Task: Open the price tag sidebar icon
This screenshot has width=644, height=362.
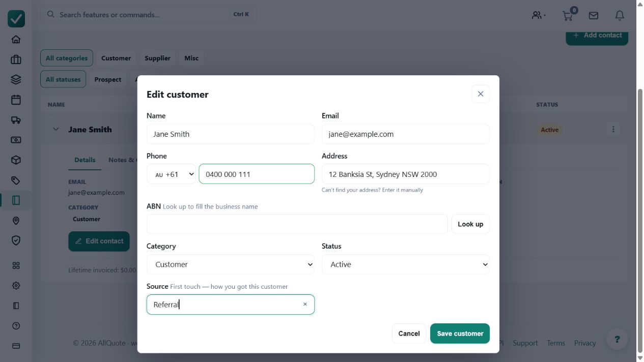Action: click(16, 180)
